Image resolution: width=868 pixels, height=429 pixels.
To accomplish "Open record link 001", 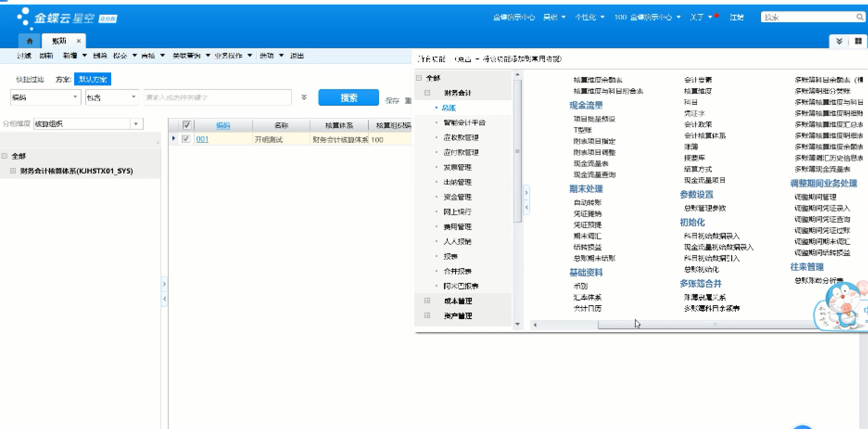I will point(203,139).
